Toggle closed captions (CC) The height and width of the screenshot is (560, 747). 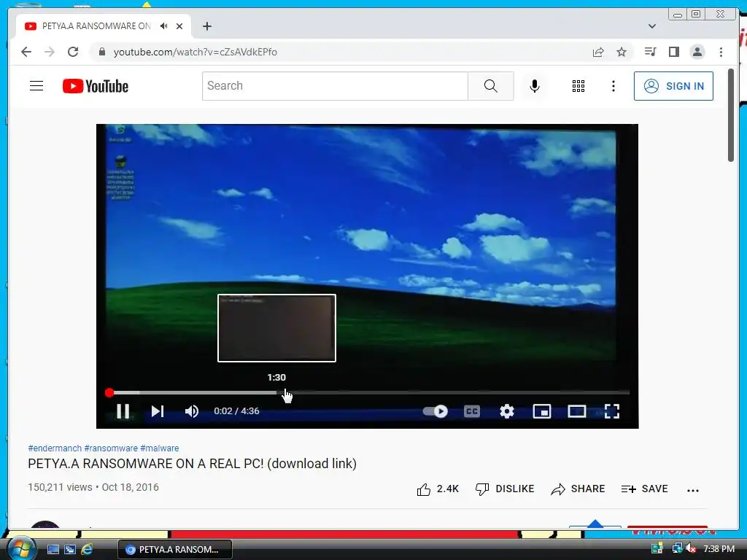(472, 411)
